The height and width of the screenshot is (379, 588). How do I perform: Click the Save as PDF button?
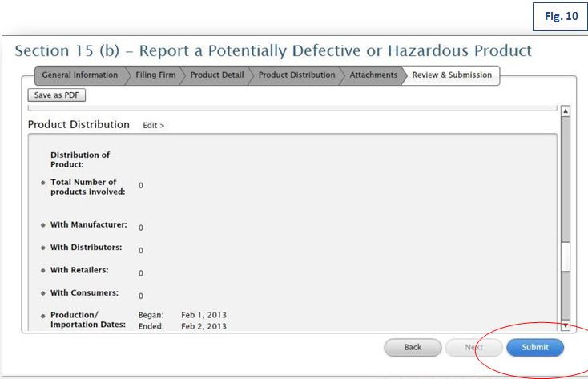tap(57, 95)
